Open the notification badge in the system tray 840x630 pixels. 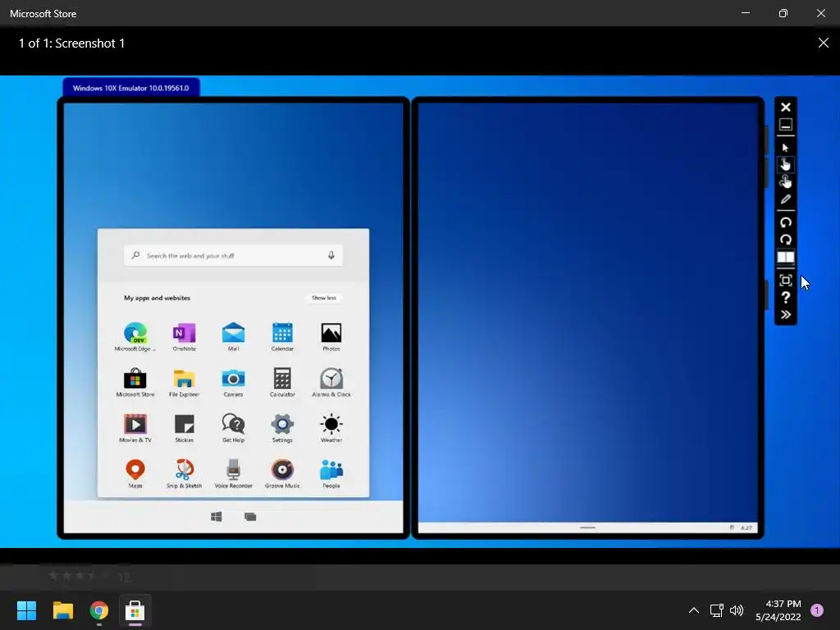click(817, 610)
